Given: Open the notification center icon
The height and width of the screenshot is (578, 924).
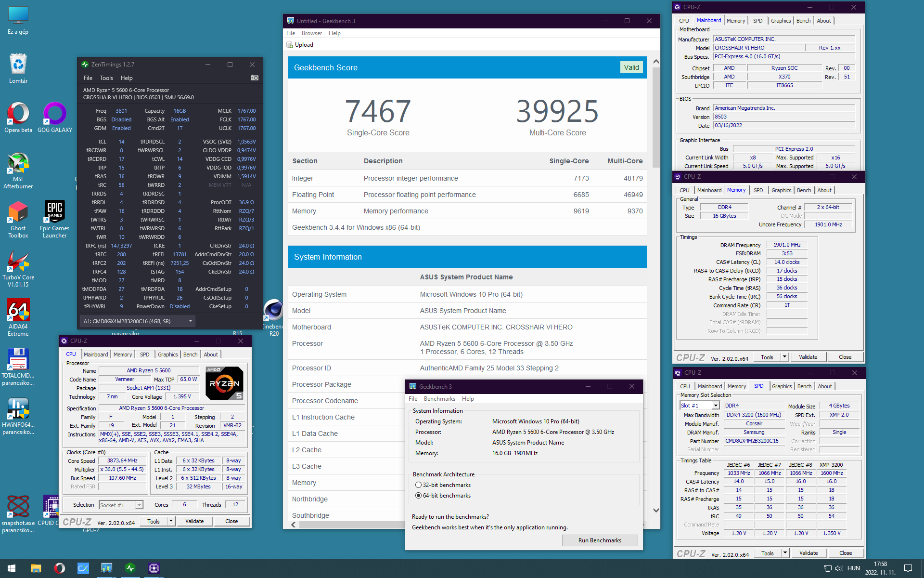Looking at the screenshot, I should pyautogui.click(x=908, y=568).
